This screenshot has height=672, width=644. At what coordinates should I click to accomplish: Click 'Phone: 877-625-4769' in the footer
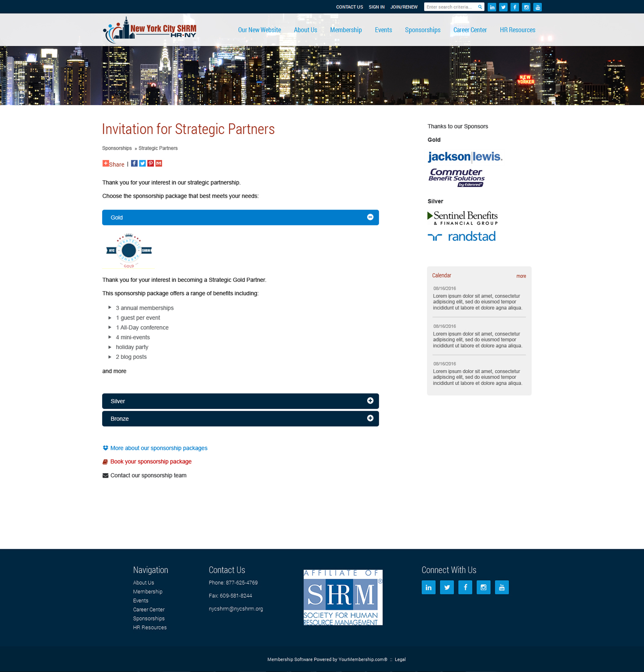tap(233, 583)
